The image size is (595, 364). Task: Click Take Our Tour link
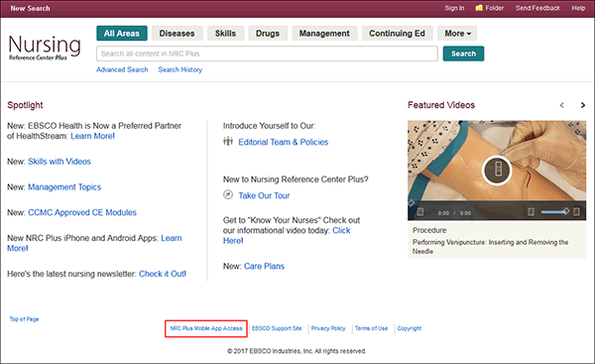click(264, 195)
